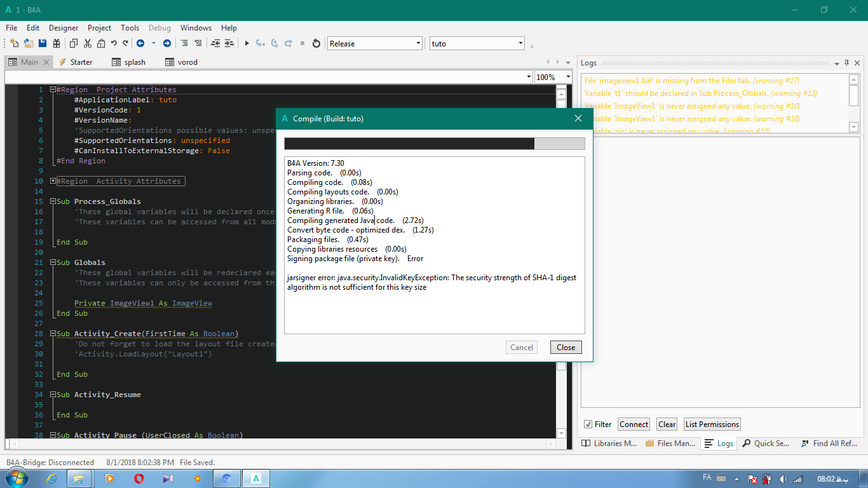The width and height of the screenshot is (868, 488).
Task: Click the Clear button in Logs
Action: [667, 424]
